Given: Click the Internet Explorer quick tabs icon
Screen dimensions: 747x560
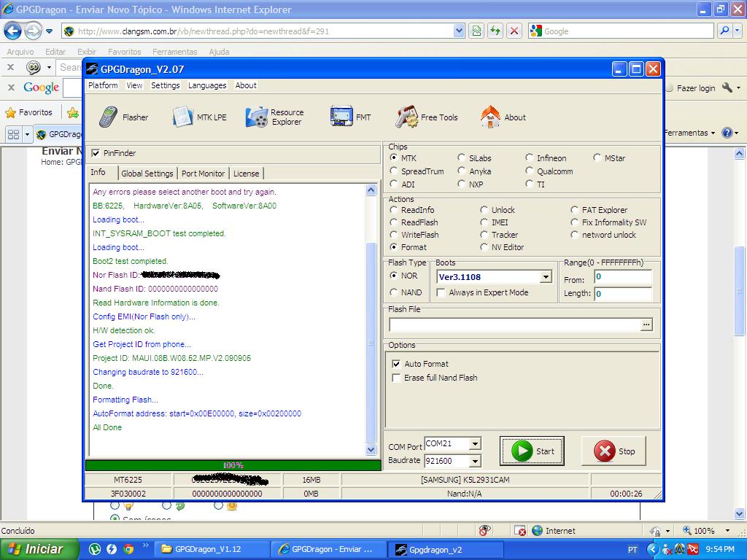Looking at the screenshot, I should point(13,135).
